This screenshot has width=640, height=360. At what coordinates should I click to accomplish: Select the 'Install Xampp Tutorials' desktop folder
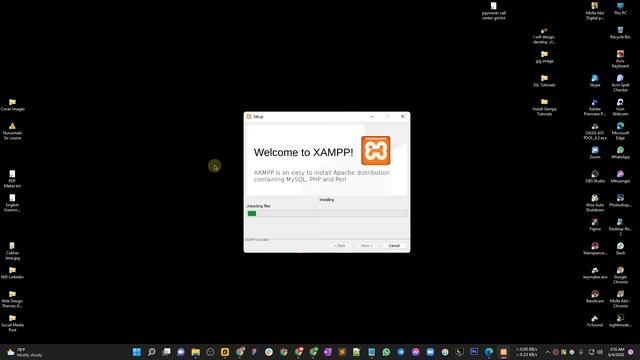tap(544, 107)
